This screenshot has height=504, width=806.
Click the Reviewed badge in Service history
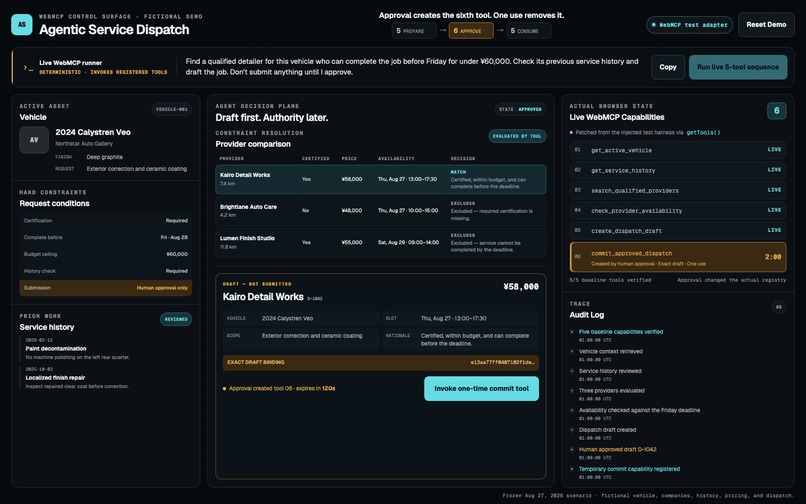point(176,319)
